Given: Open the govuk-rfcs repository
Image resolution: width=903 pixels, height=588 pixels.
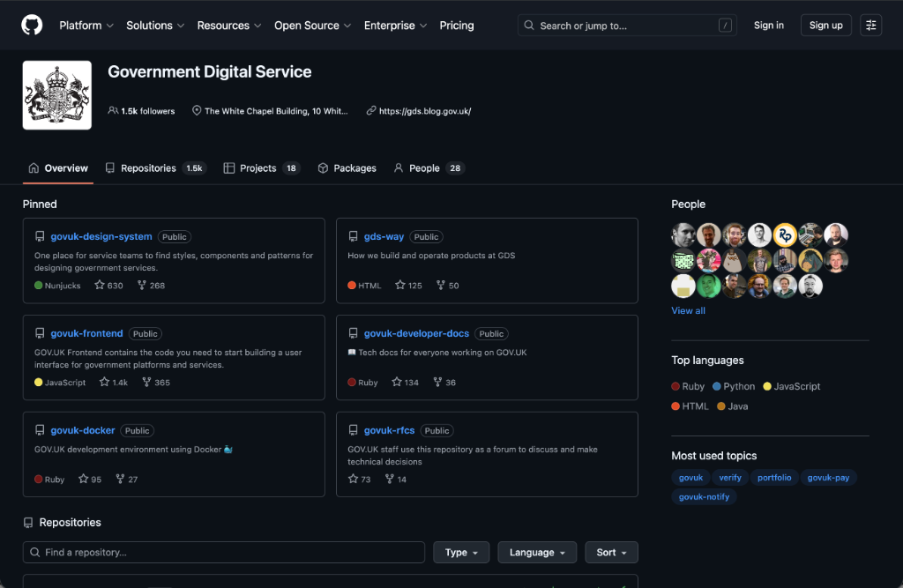Looking at the screenshot, I should (389, 430).
